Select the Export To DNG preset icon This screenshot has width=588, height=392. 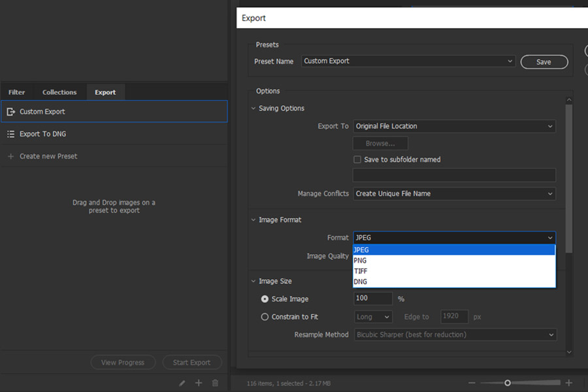point(10,133)
